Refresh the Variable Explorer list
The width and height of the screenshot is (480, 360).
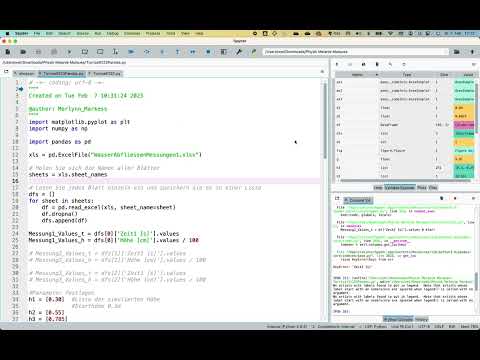404,64
